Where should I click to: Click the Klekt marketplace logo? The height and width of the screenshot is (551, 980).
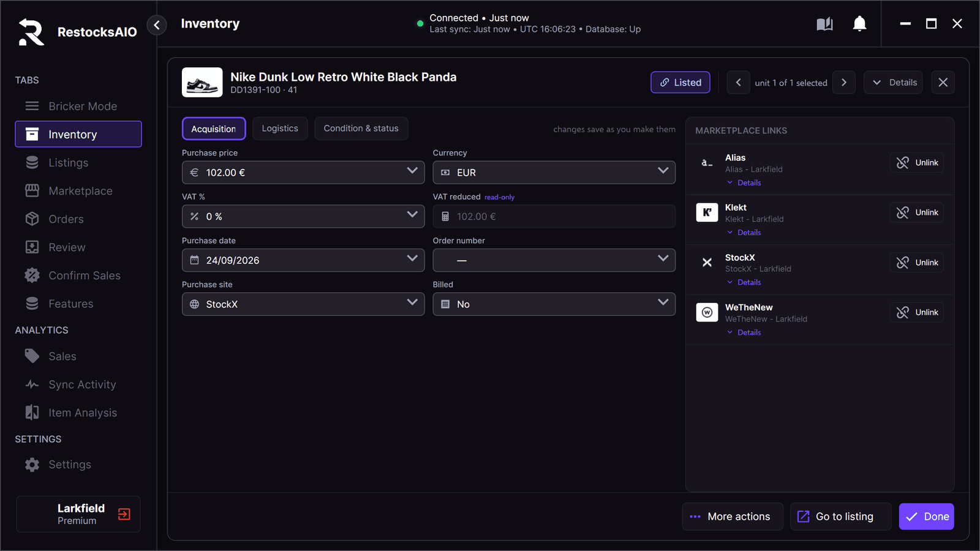[x=707, y=212]
